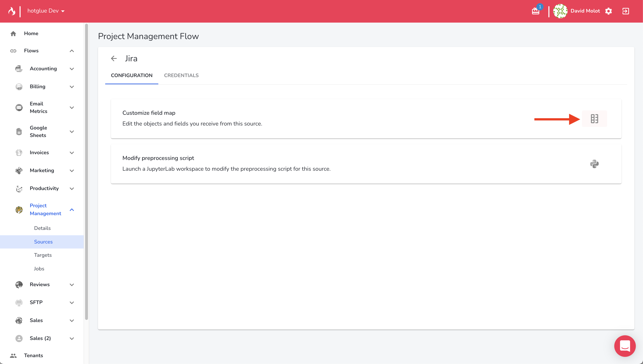Expand the Marketing flow
Viewport: 643px width, 364px height.
pyautogui.click(x=72, y=171)
